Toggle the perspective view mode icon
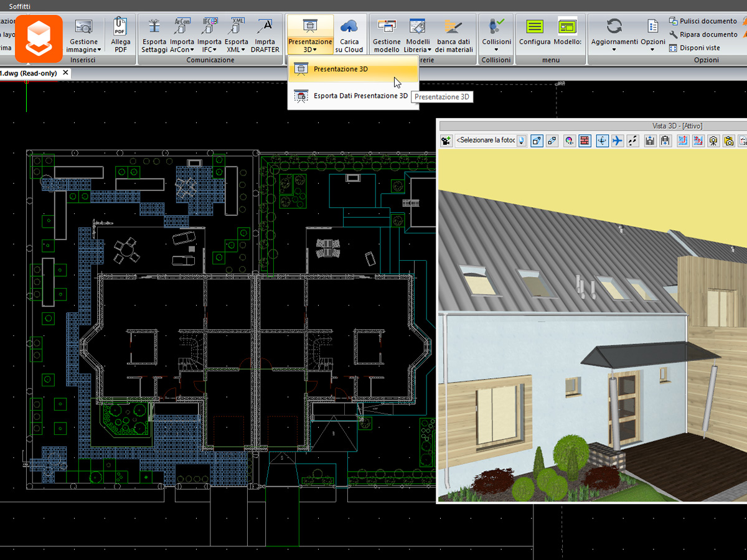 point(537,141)
